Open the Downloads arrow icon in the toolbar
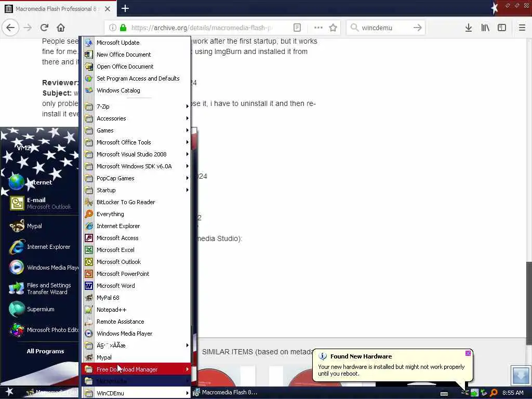This screenshot has width=532, height=399. [x=469, y=28]
